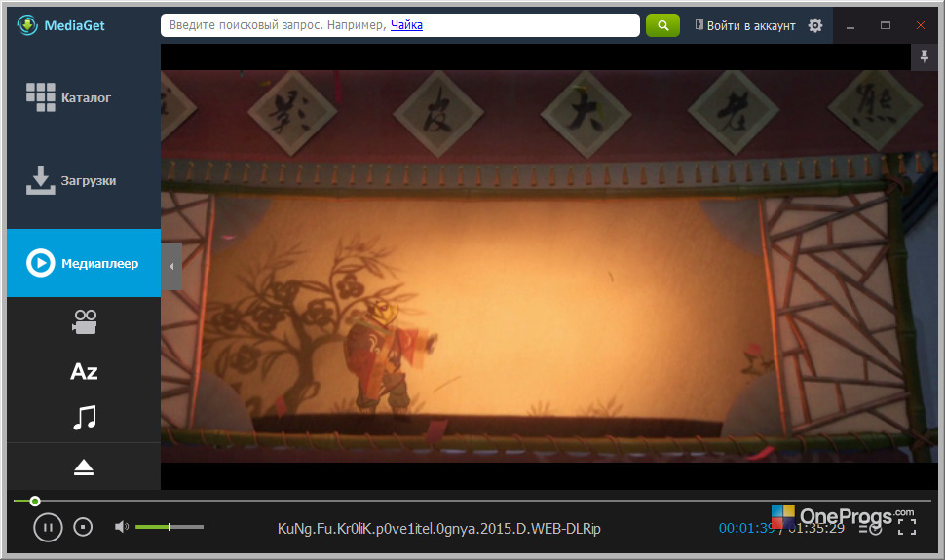Screen dimensions: 945x560
Task: Click the green search button
Action: [662, 25]
